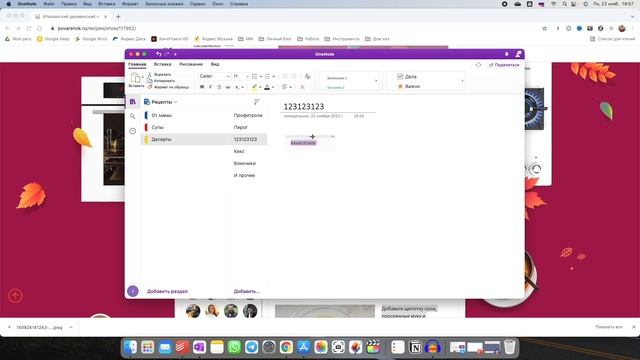
Task: Expand the heading styles gallery
Action: click(376, 81)
